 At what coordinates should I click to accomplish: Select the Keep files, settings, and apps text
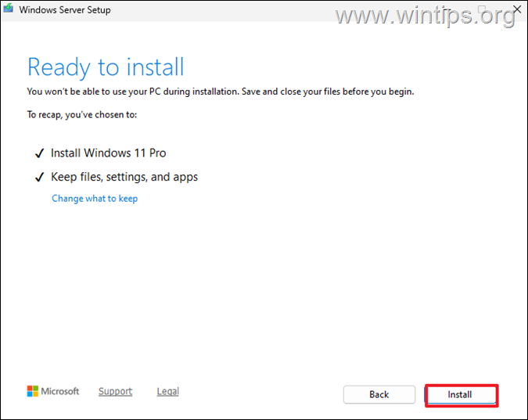point(124,178)
